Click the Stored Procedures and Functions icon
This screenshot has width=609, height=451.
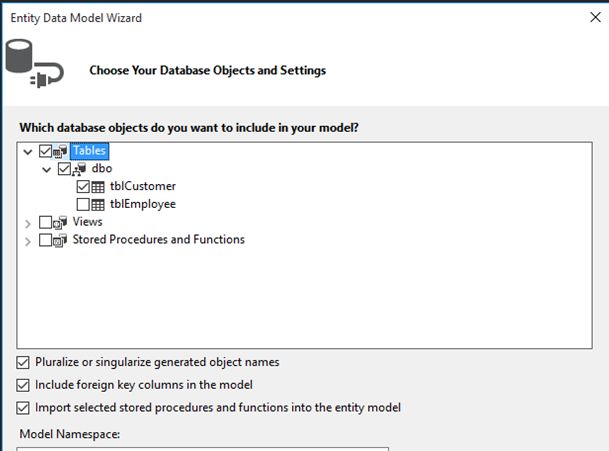pyautogui.click(x=61, y=240)
